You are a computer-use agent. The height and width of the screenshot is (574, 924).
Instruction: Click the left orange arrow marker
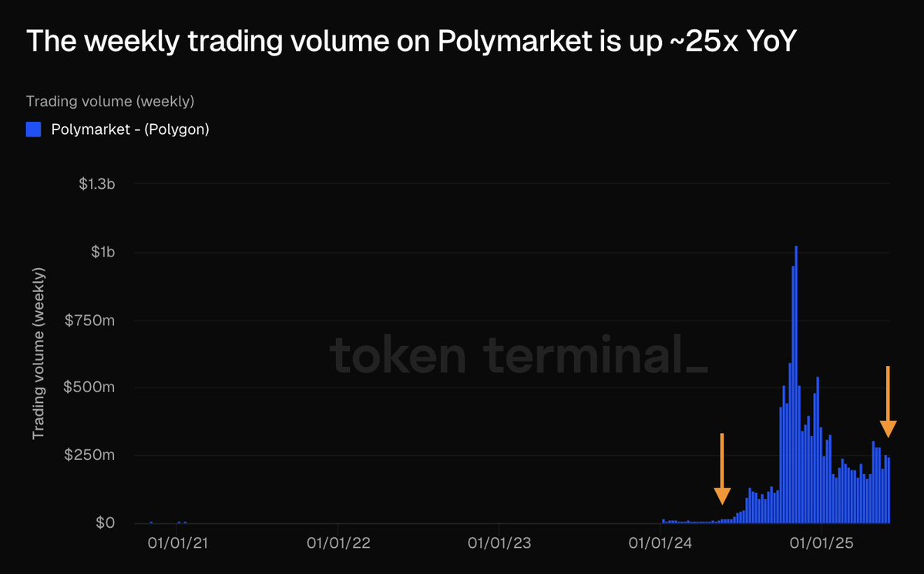coord(722,470)
